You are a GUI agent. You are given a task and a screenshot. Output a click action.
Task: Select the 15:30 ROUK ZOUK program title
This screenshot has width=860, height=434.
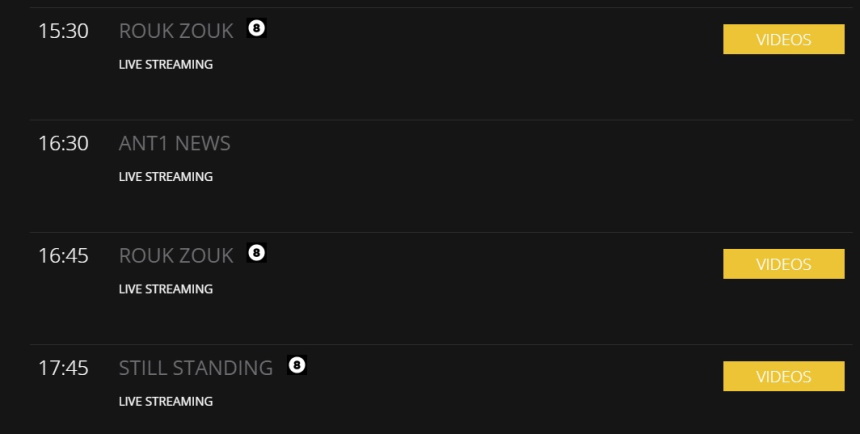pyautogui.click(x=176, y=31)
